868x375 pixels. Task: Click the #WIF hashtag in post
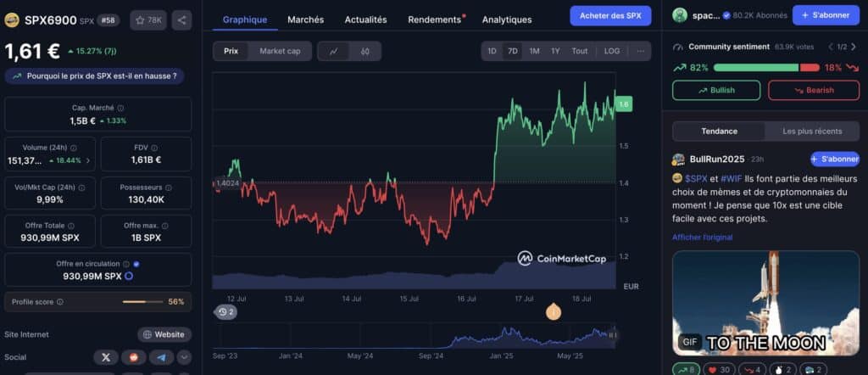click(x=732, y=179)
